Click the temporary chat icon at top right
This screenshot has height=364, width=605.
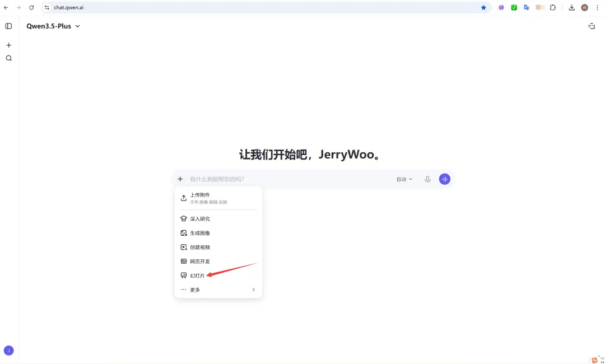(x=592, y=26)
